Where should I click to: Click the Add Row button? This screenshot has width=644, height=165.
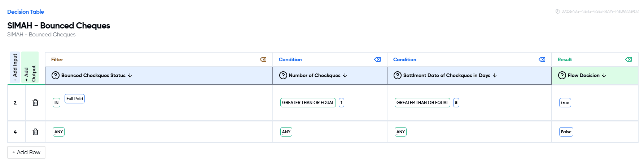coord(26,152)
